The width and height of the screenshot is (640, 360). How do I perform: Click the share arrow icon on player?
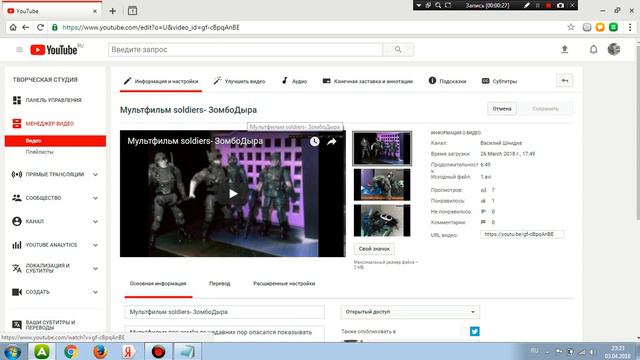(x=331, y=141)
